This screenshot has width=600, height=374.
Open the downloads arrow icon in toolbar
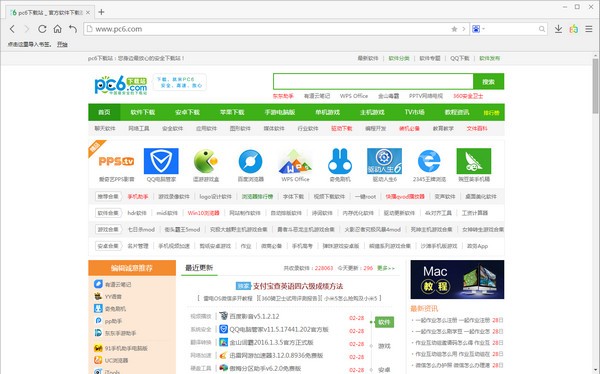pyautogui.click(x=558, y=29)
